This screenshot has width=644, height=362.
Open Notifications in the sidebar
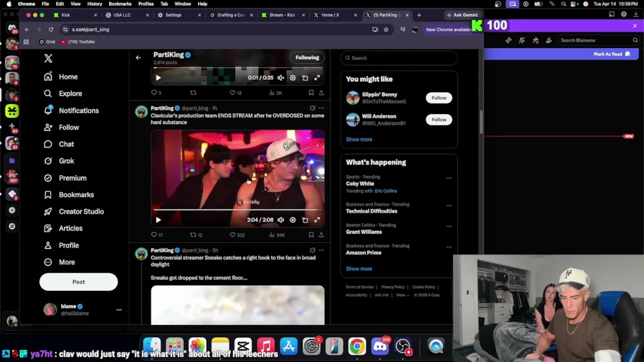coord(71,111)
